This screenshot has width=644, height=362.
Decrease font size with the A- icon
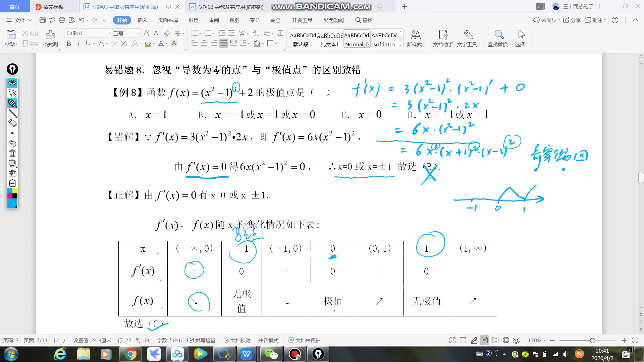[x=156, y=33]
